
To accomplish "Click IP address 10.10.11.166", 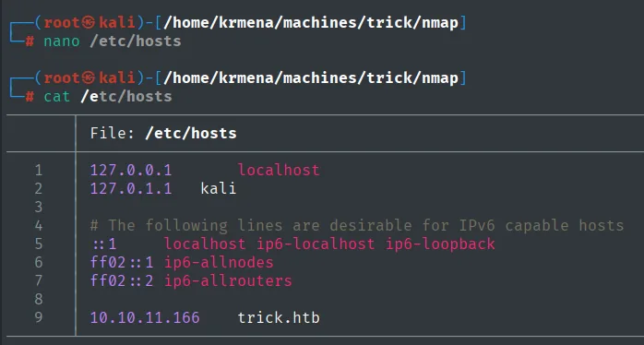I will pos(145,318).
